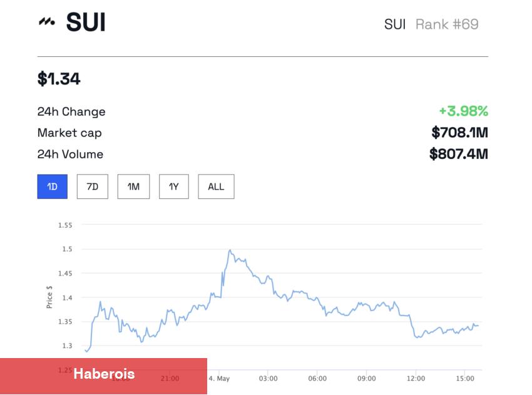Click the +3.98% change value
Screen dimensions: 532x395
[463, 111]
